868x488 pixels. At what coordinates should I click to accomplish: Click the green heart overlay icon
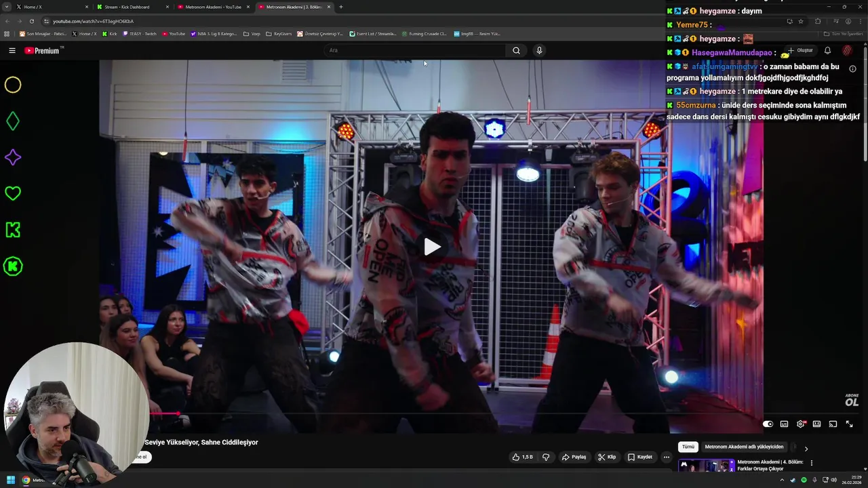[x=13, y=193]
